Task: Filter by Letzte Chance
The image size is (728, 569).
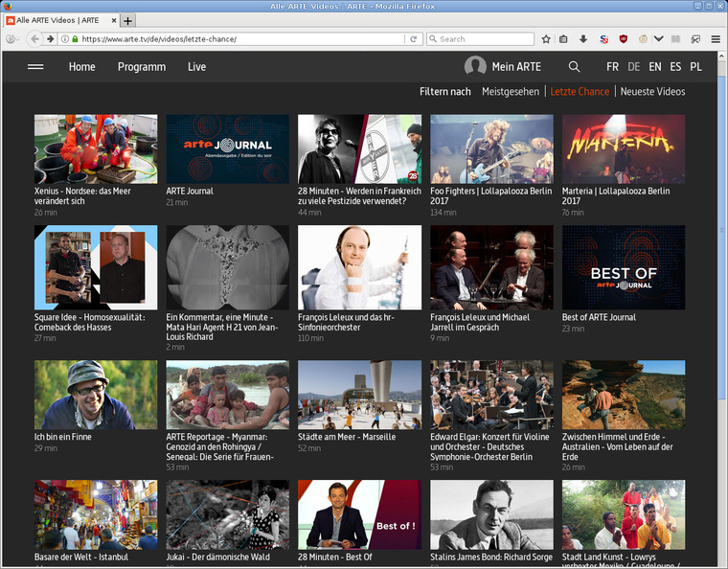Action: point(580,91)
